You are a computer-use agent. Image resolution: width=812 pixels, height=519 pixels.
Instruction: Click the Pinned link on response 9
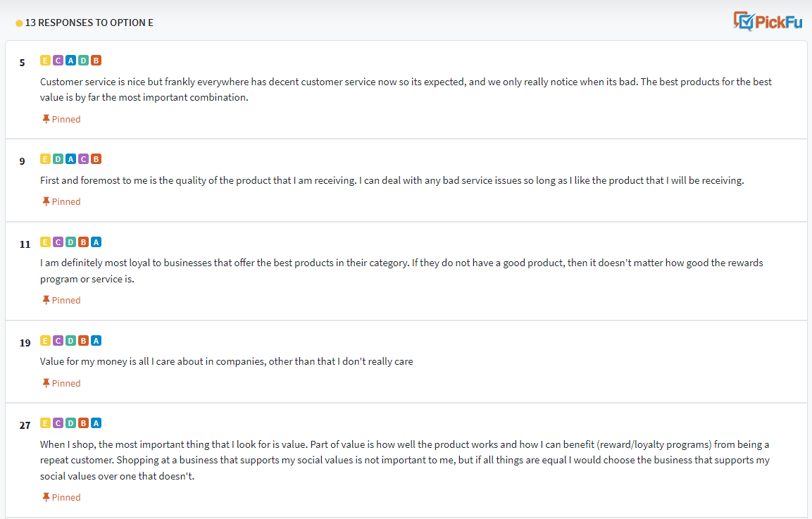(x=66, y=201)
